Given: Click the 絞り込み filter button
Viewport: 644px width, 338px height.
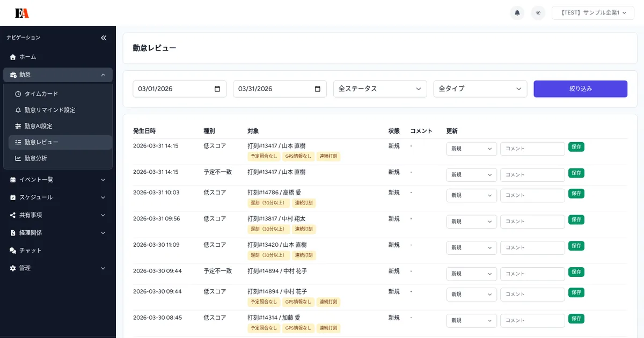Looking at the screenshot, I should [580, 89].
